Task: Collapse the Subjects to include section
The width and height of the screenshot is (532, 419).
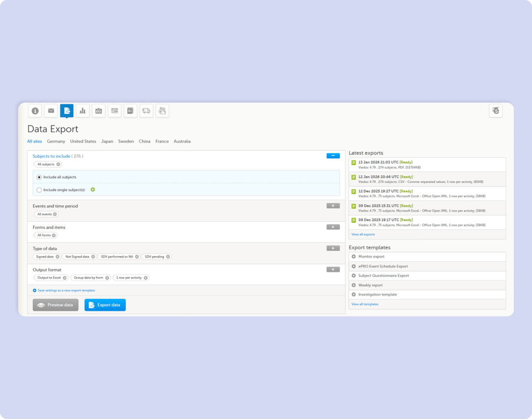Action: pos(333,155)
